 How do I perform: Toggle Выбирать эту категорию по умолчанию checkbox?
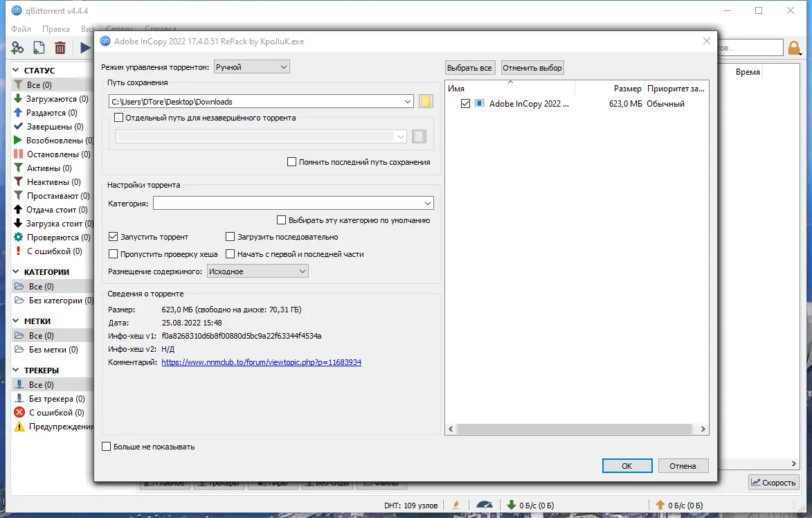(282, 220)
